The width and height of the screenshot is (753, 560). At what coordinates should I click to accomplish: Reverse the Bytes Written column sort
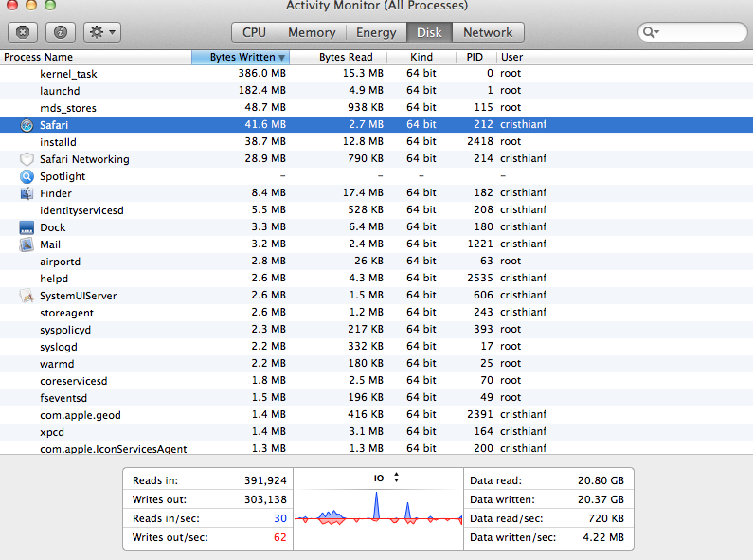[x=241, y=57]
